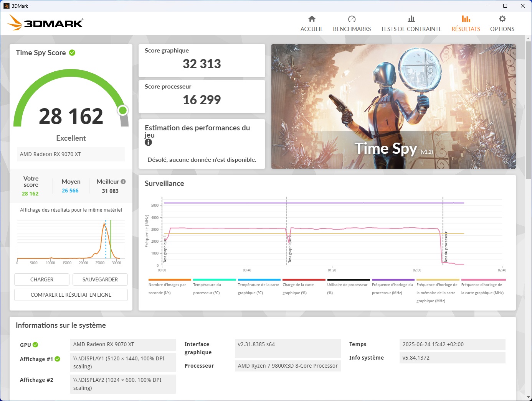Click the scrollbar down arrow

click(x=528, y=397)
